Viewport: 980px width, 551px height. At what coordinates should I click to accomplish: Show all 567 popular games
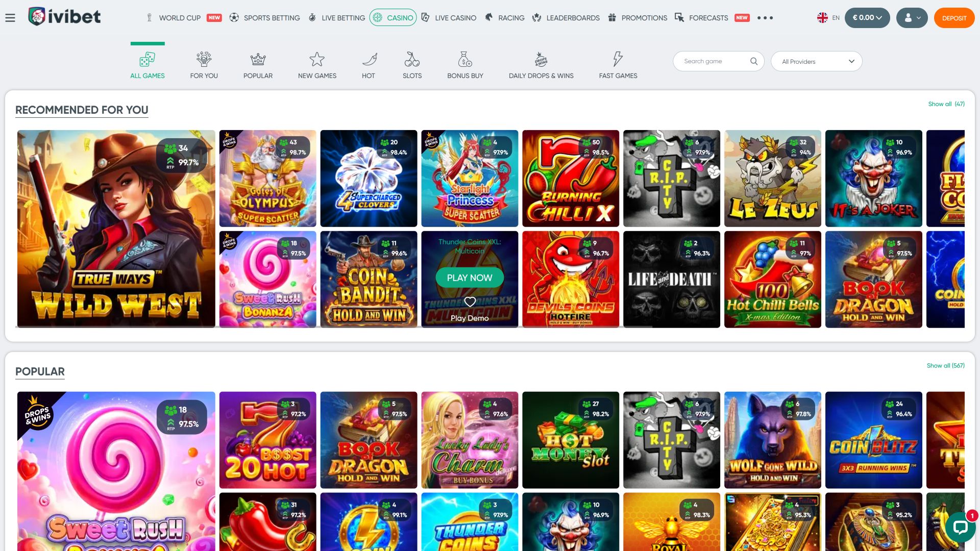pos(946,366)
